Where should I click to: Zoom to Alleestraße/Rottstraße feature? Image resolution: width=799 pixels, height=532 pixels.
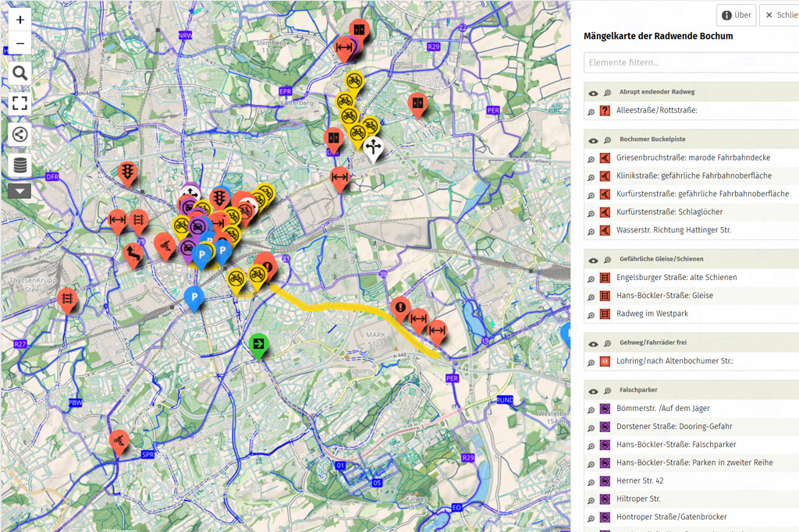coord(591,112)
